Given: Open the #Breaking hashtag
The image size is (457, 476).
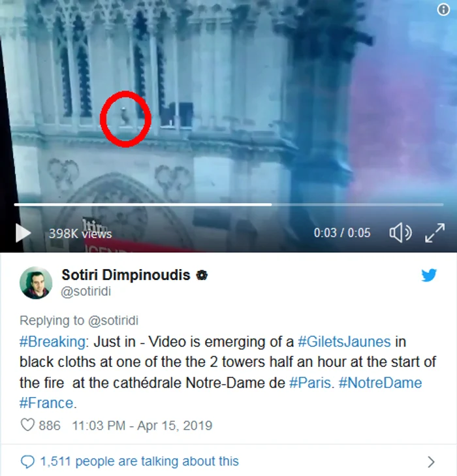Looking at the screenshot, I should [x=52, y=342].
